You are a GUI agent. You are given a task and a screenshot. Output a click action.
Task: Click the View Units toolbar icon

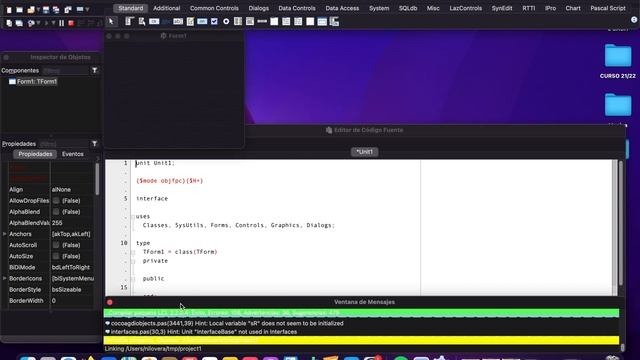coord(9,23)
